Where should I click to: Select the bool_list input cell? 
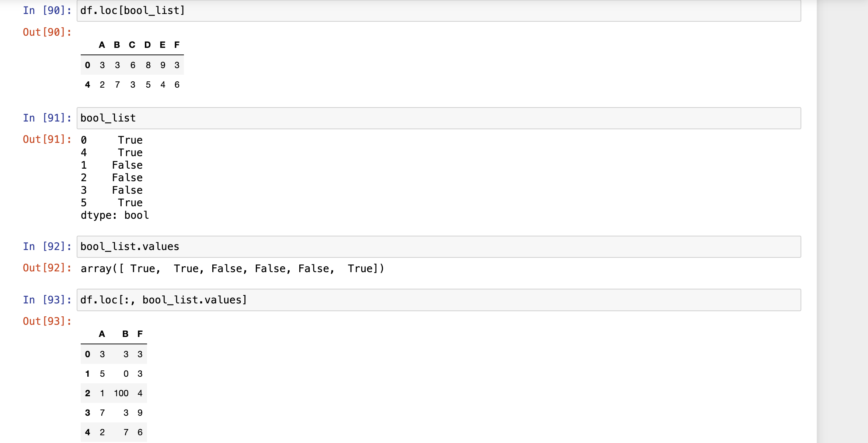[x=439, y=118]
